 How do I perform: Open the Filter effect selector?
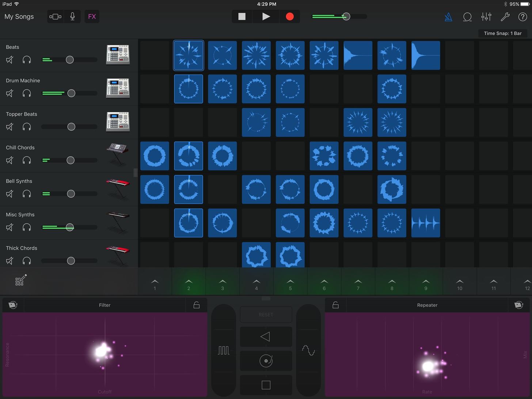[x=105, y=305]
